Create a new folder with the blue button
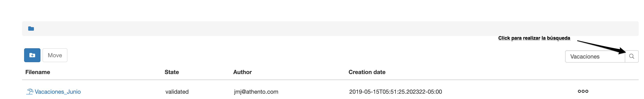 pos(32,55)
